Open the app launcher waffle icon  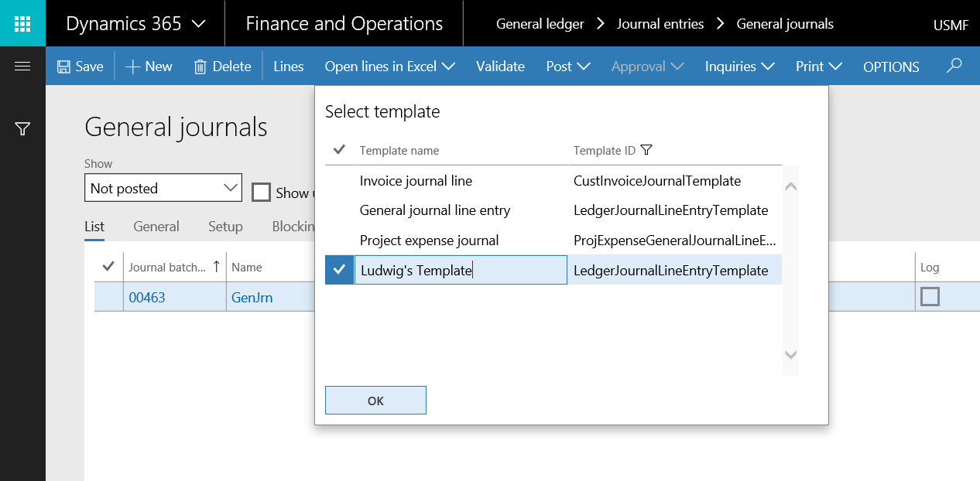[22, 23]
